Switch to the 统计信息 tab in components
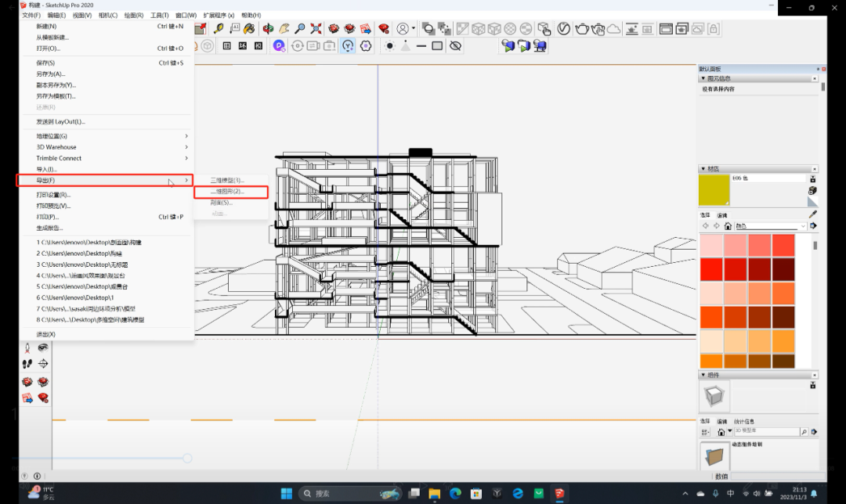Viewport: 846px width, 504px height. coord(744,422)
